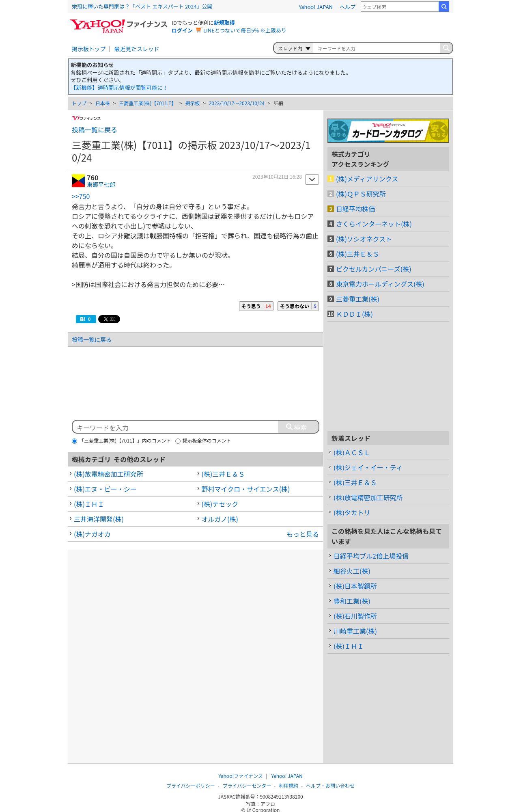Open ranking item (株)ソシオネクスト
Viewport: 521px width, 812px height.
364,239
